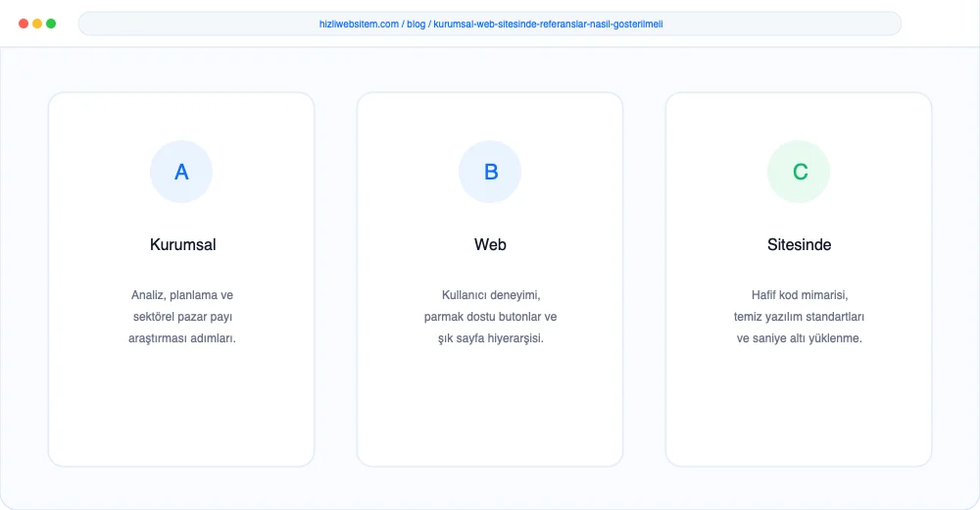Click "parmak dostu butonlar ve" line
Image resolution: width=980 pixels, height=510 pixels.
point(490,317)
